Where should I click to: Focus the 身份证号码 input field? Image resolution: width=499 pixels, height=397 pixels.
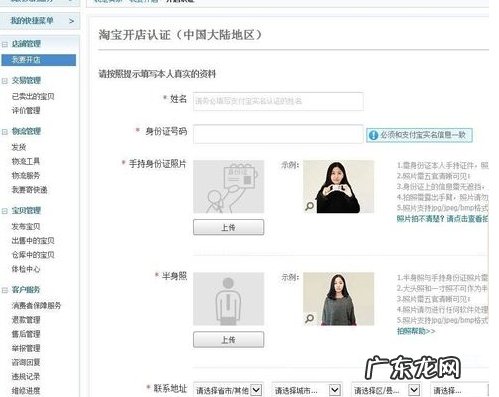pyautogui.click(x=278, y=134)
